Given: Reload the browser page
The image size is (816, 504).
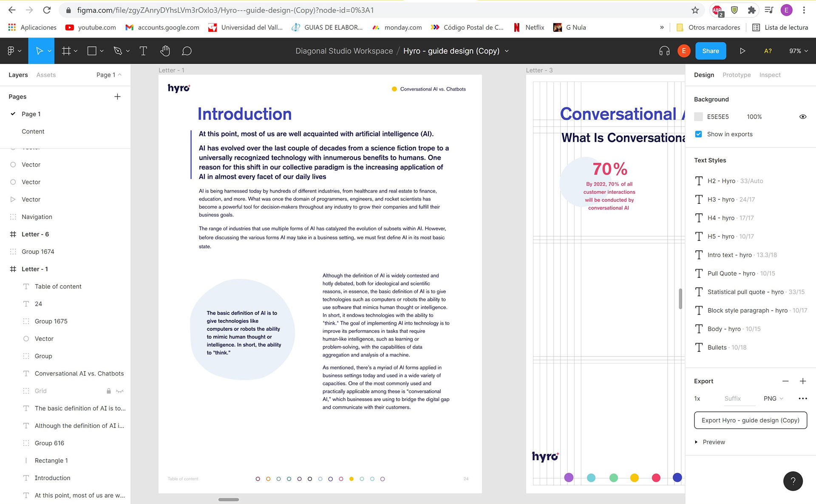Looking at the screenshot, I should point(47,10).
